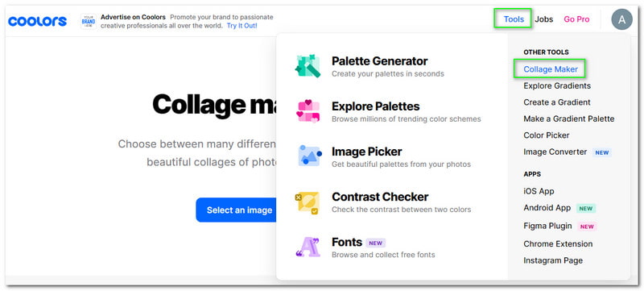Select Collage Maker from Other Tools
The image size is (644, 291).
pyautogui.click(x=551, y=69)
